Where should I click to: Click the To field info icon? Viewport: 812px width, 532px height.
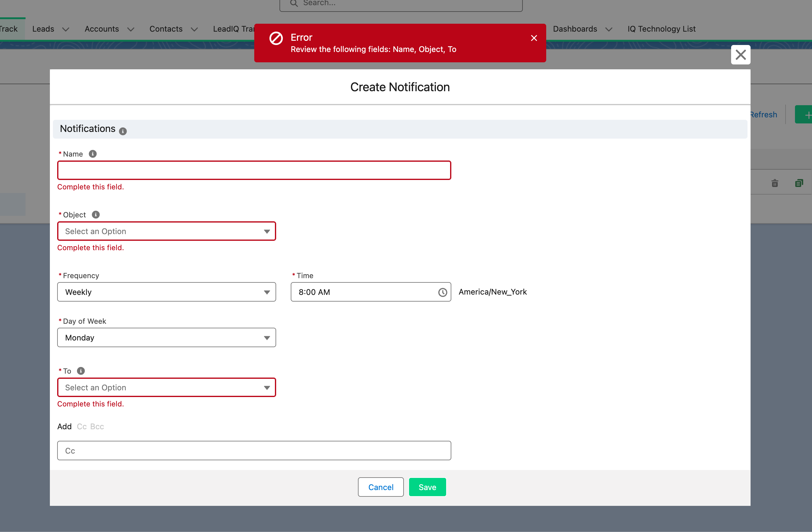(81, 371)
